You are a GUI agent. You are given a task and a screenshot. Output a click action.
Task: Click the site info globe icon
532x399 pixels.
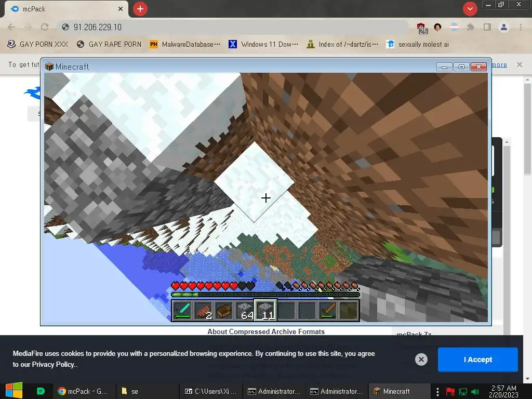point(65,27)
